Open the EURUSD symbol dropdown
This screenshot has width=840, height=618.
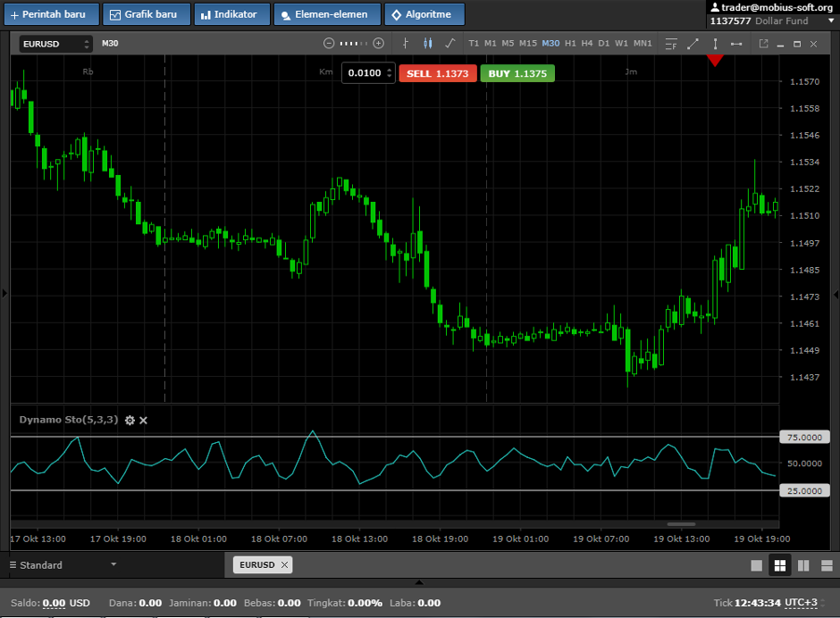pos(56,44)
